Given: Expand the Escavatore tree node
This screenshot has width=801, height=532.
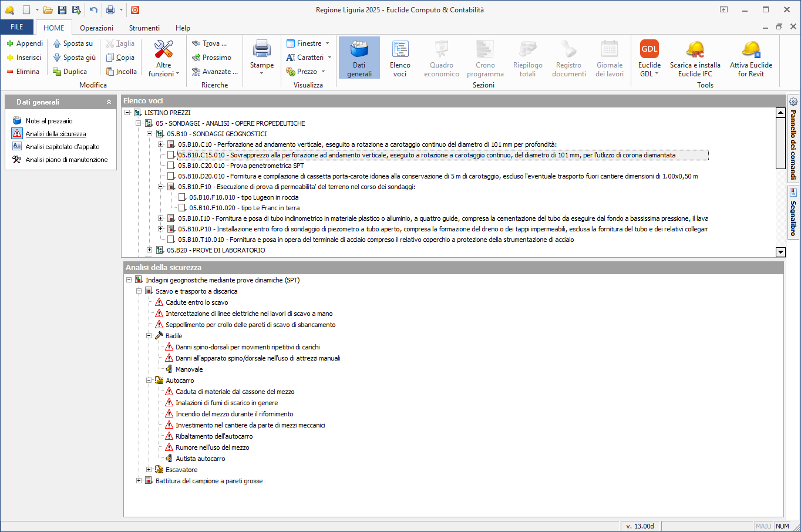Looking at the screenshot, I should pyautogui.click(x=149, y=470).
